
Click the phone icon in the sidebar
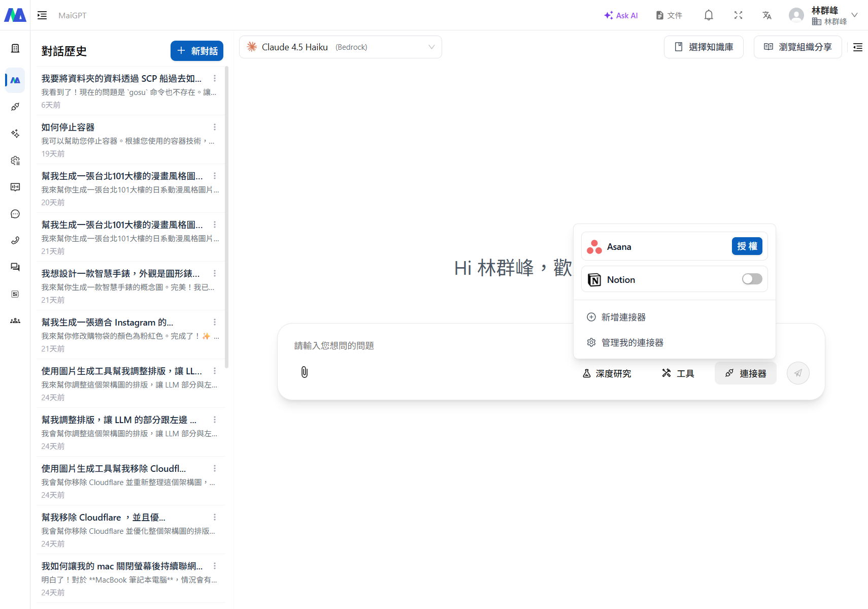[15, 240]
